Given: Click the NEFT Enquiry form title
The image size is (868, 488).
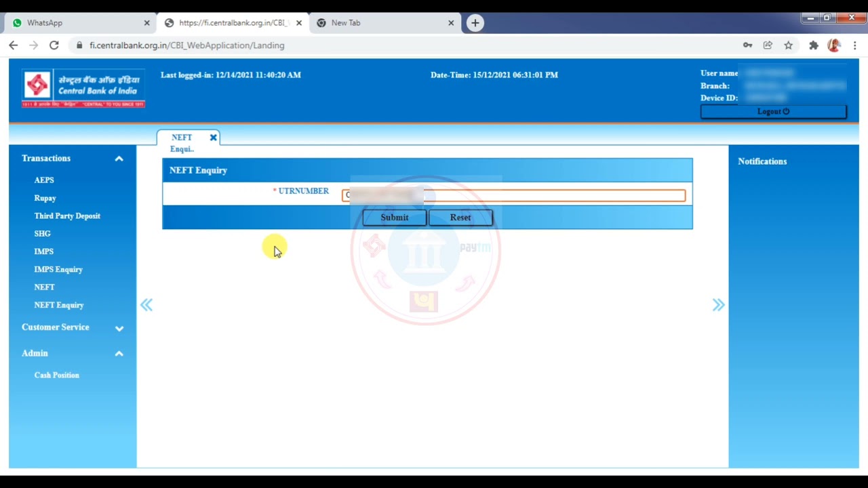Looking at the screenshot, I should tap(198, 170).
